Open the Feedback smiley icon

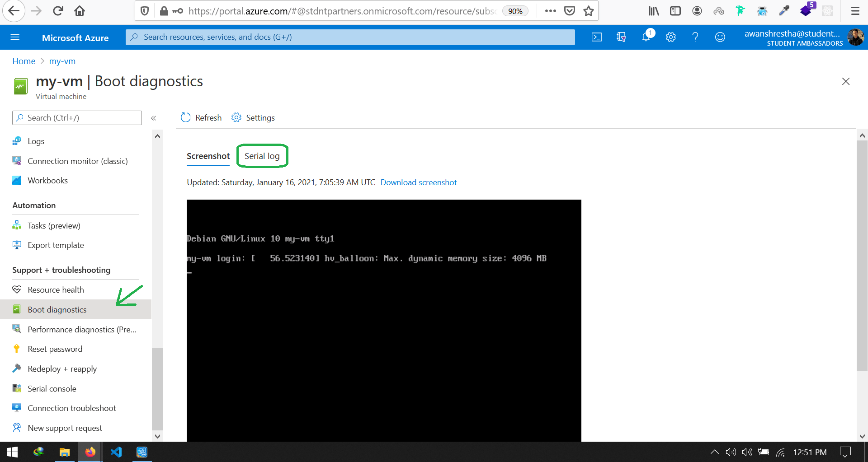pos(720,37)
